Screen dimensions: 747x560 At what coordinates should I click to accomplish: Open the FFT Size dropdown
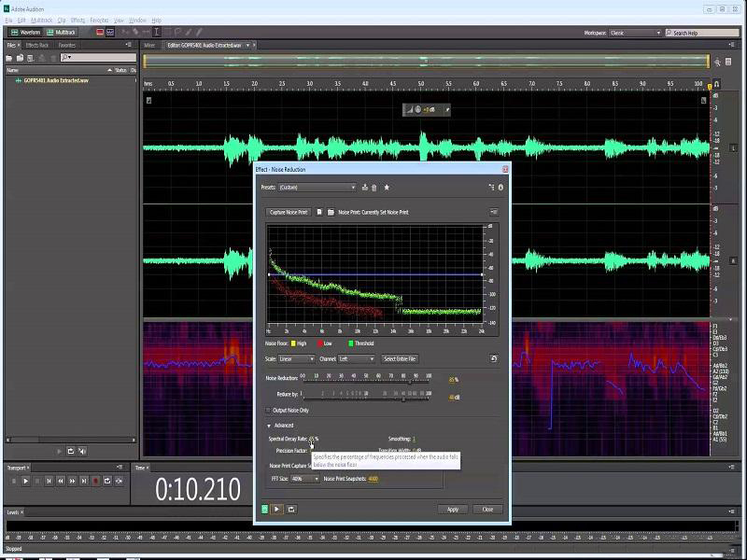pyautogui.click(x=305, y=479)
